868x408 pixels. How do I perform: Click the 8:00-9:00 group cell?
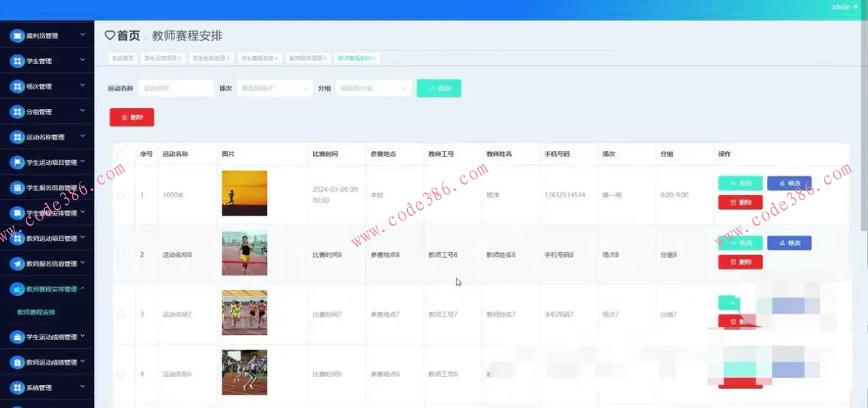pyautogui.click(x=674, y=195)
